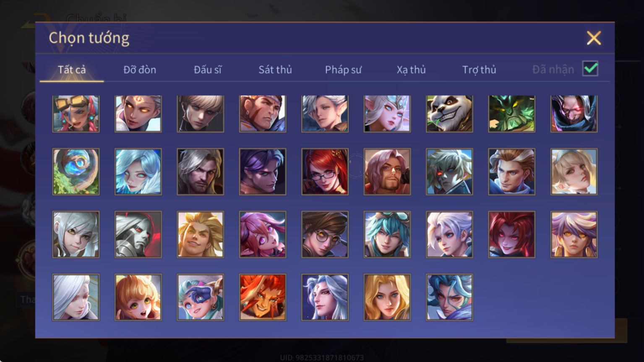Select the icy blue-haired woman hero
The width and height of the screenshot is (644, 362).
pos(138,172)
